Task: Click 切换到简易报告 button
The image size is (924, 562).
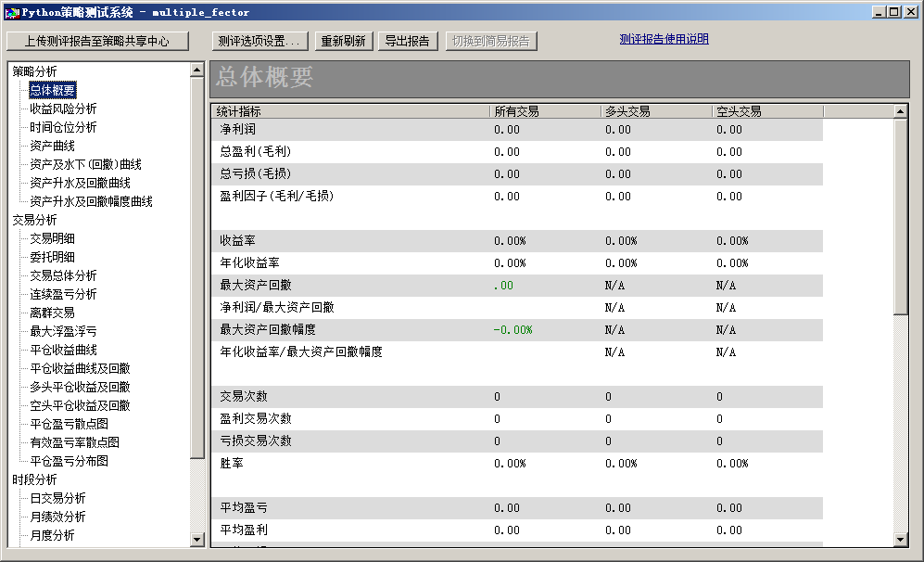Action: (x=491, y=42)
